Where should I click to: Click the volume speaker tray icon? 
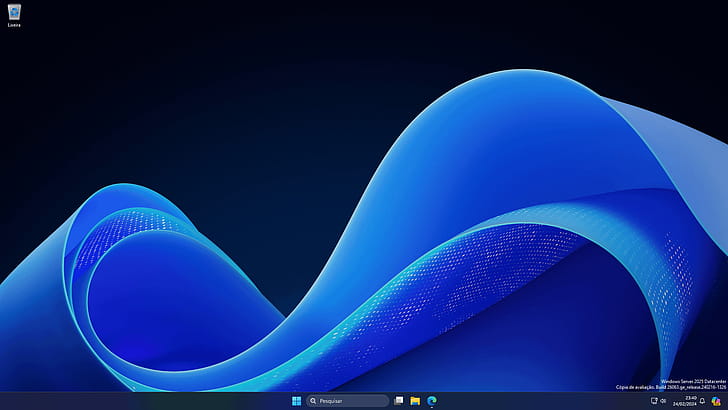click(663, 401)
